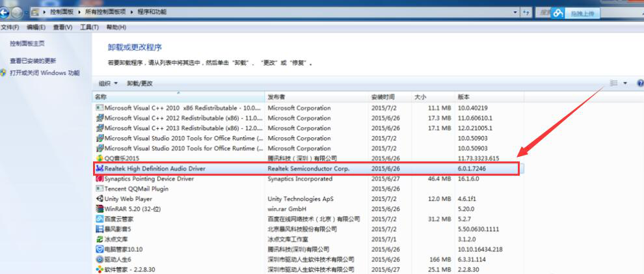Open the 工具(T) menu
The height and width of the screenshot is (274, 644).
[x=89, y=27]
